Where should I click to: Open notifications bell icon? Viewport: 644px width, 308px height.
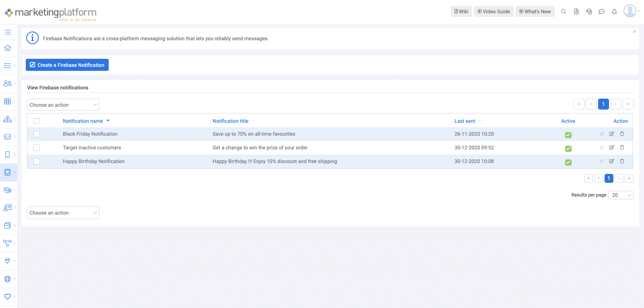point(614,12)
